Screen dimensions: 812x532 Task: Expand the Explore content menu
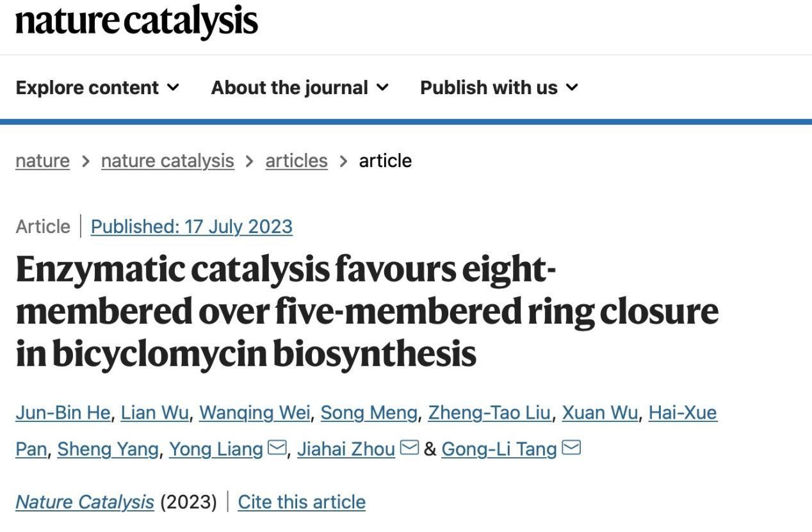(x=97, y=88)
